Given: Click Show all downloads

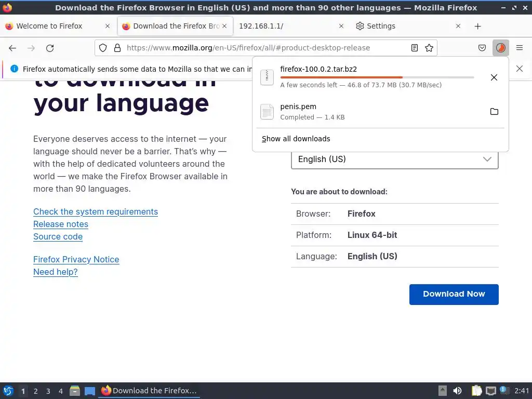Looking at the screenshot, I should (296, 139).
